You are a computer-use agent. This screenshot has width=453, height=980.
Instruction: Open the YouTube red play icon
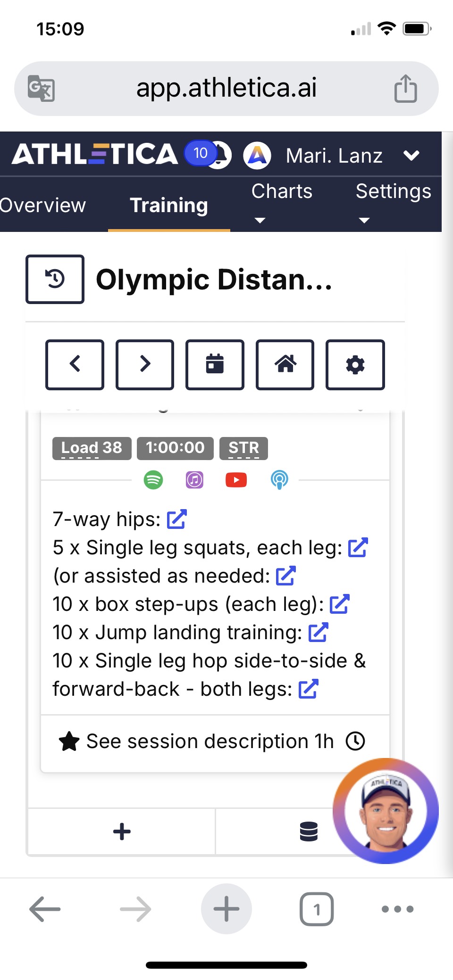coord(236,480)
